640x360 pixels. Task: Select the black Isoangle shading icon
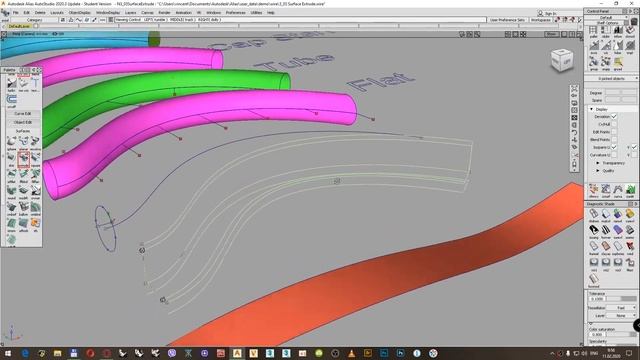tap(593, 230)
